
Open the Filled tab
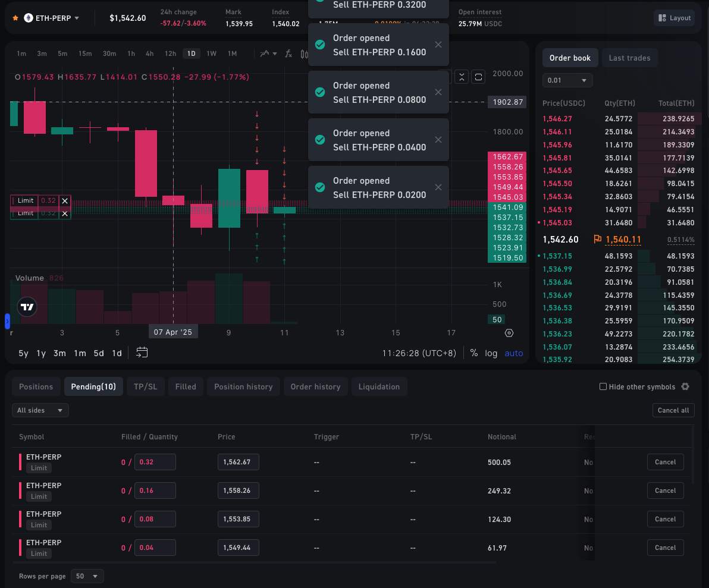click(x=186, y=387)
